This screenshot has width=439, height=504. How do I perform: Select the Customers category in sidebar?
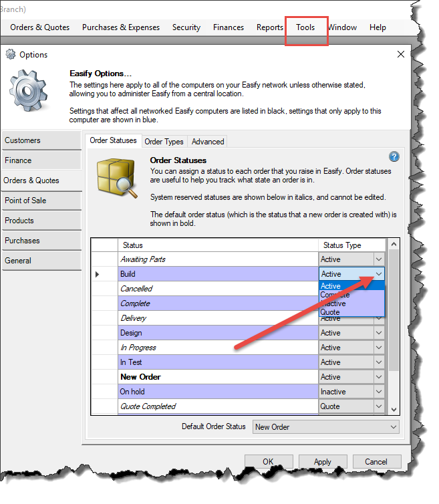(41, 140)
